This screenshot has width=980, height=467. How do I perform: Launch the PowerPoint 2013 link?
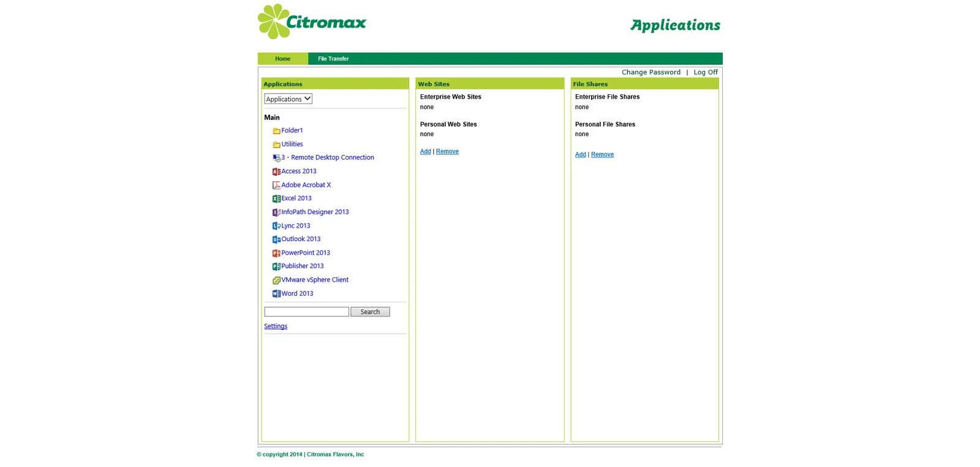[306, 253]
